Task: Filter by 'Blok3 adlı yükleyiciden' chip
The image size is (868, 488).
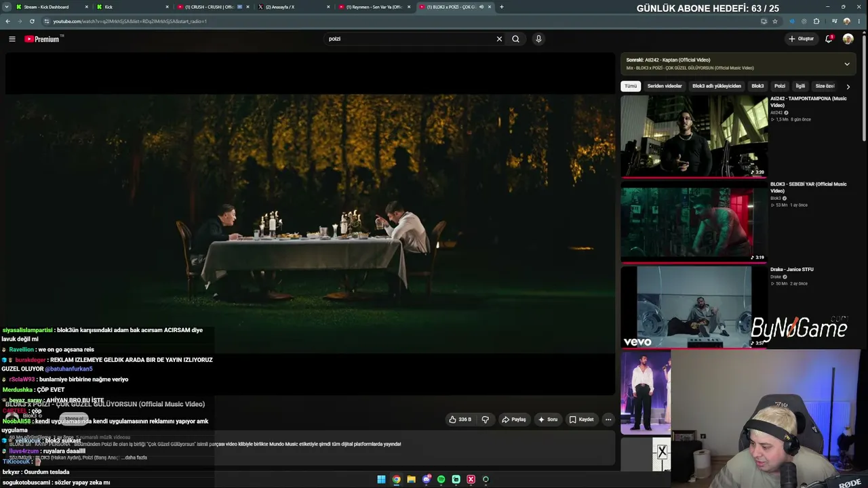Action: point(717,86)
